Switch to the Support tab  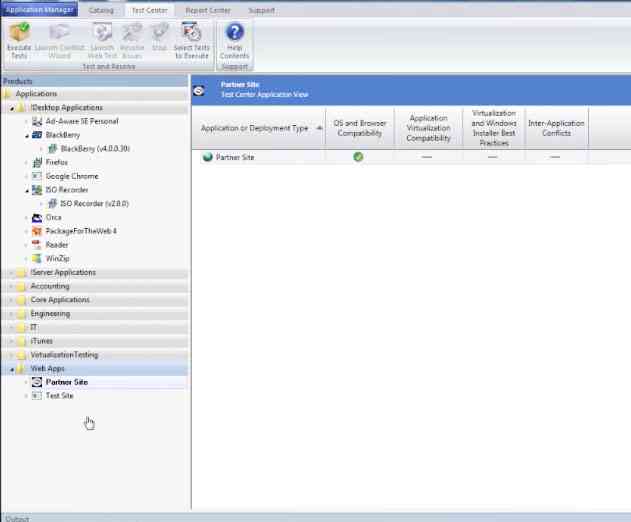[x=262, y=10]
